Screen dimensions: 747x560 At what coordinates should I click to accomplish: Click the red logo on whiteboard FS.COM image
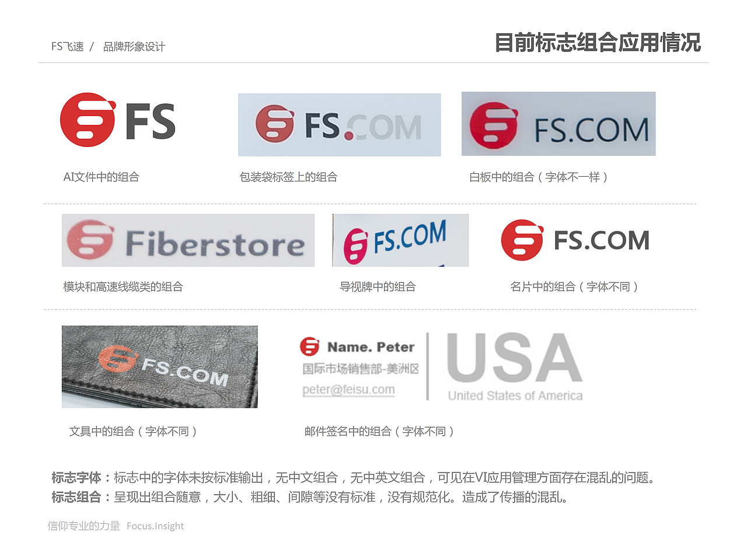coord(494,125)
